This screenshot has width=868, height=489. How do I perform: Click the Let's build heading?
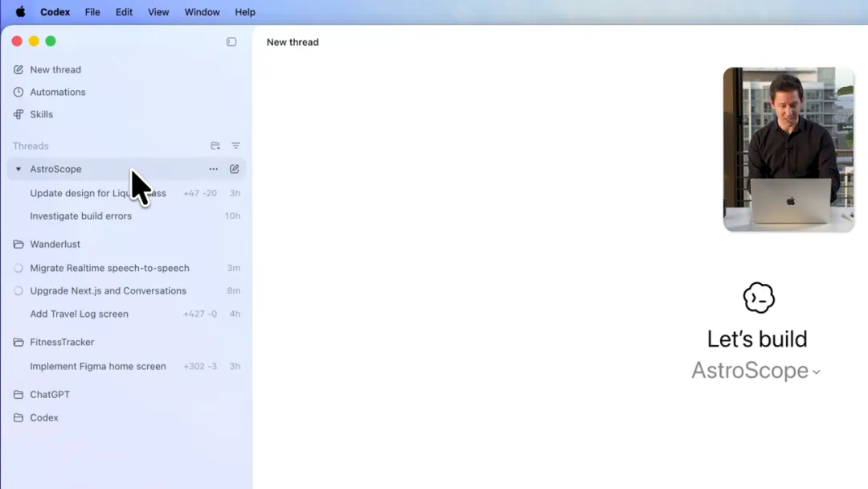pos(757,339)
